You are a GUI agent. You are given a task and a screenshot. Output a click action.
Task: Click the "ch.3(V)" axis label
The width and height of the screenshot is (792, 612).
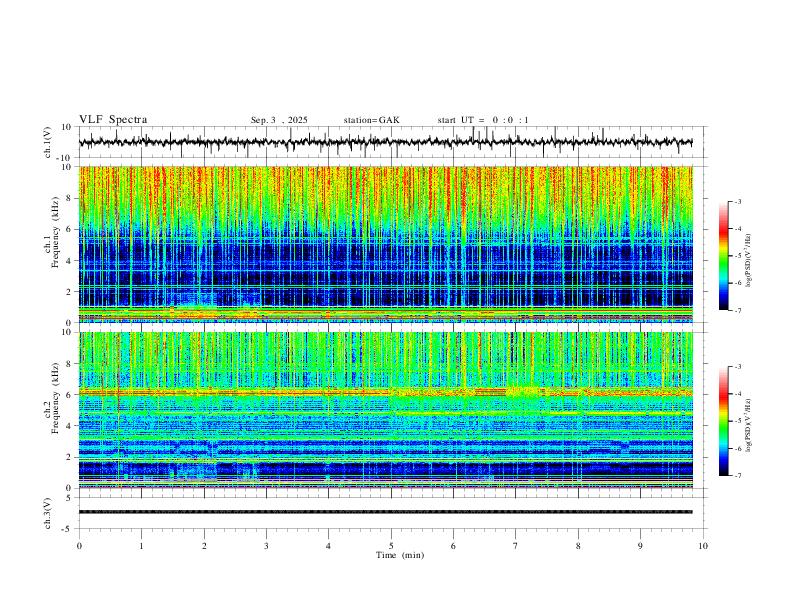(x=48, y=513)
